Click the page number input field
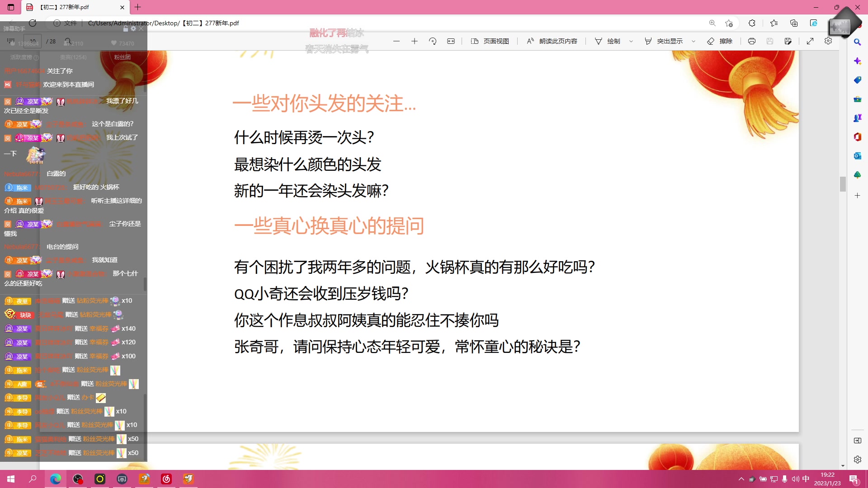 tap(33, 41)
